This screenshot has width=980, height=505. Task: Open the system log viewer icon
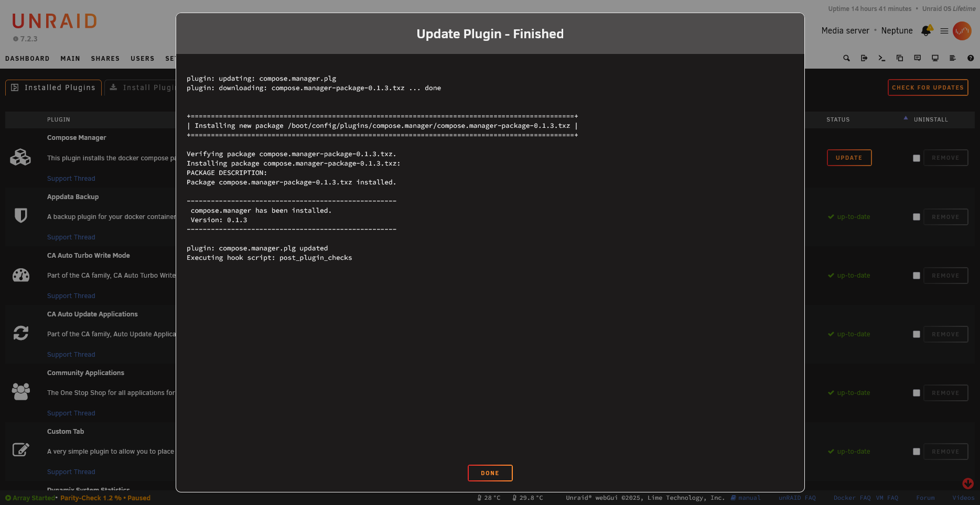click(953, 58)
